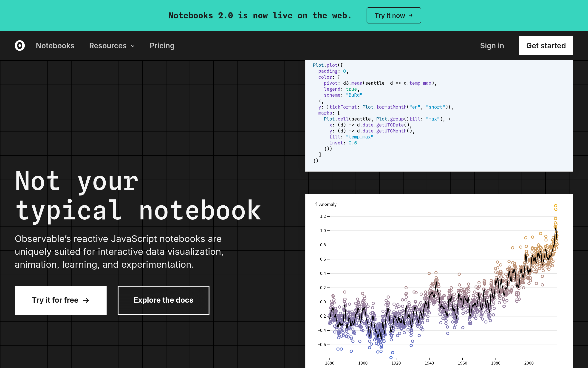Click the 1920 x-axis tick label
The image size is (588, 368).
pyautogui.click(x=396, y=363)
